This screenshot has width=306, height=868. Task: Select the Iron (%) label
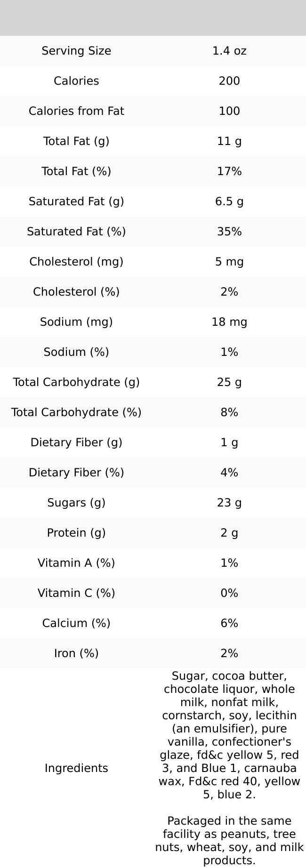(x=76, y=653)
